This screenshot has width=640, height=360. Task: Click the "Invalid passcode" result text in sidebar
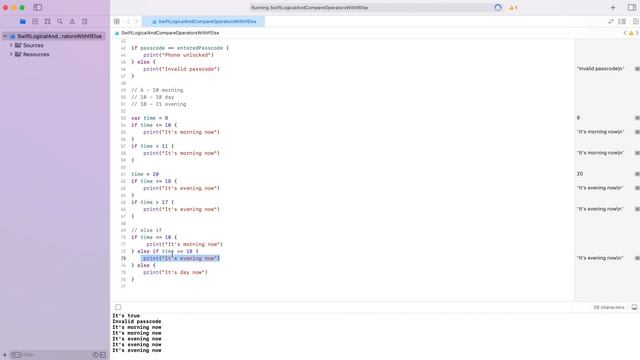(600, 69)
